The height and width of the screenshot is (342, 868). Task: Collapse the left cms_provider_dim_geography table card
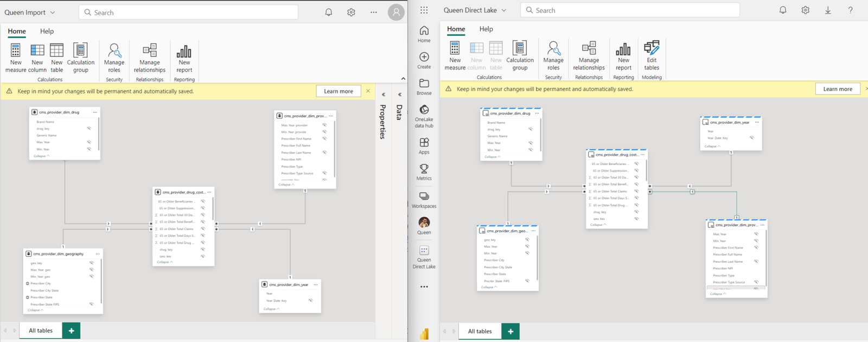point(35,310)
